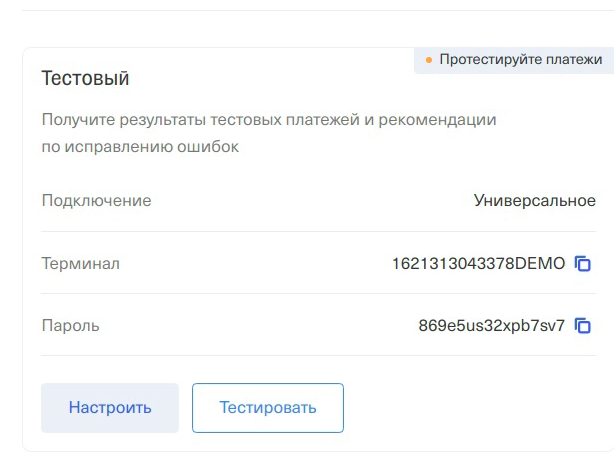The image size is (614, 466).
Task: Start testing with the Тестировать button
Action: (268, 408)
